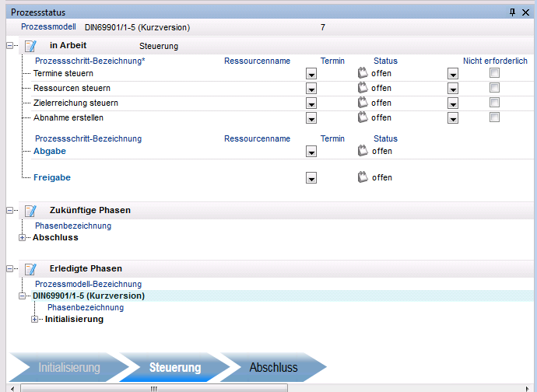Click status icon in 'Ressourcen steuern' row
This screenshot has width=537, height=392.
pyautogui.click(x=363, y=88)
